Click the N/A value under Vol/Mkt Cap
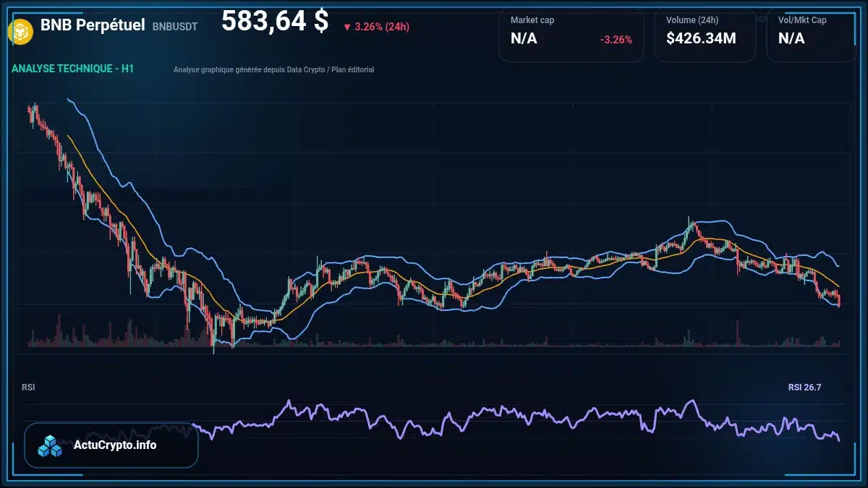Screen dimensions: 868x488 tap(791, 39)
